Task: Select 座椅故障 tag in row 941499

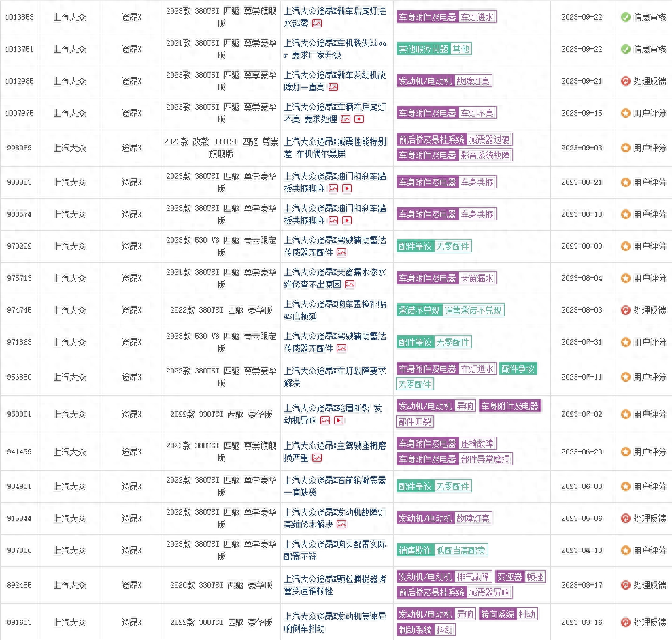Action: click(477, 443)
